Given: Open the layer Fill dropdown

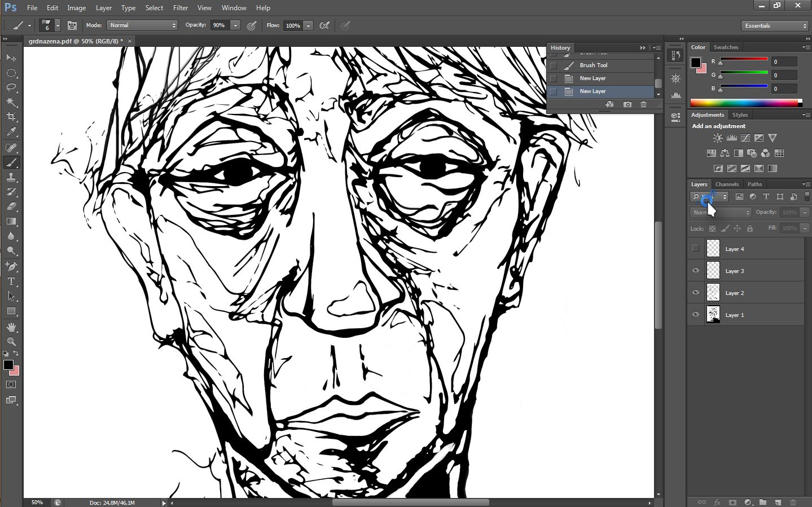Looking at the screenshot, I should pos(805,228).
